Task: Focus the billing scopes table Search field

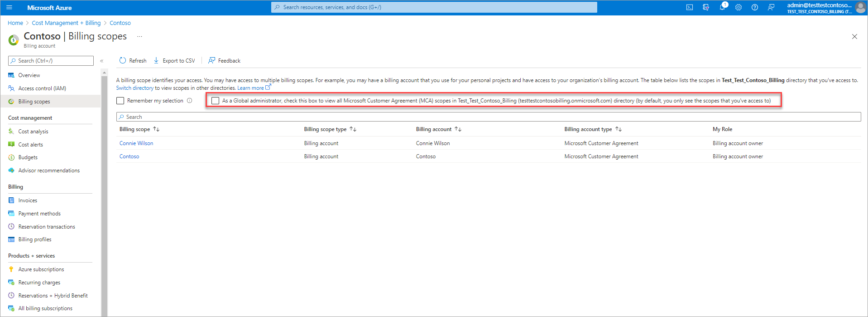Action: point(489,117)
